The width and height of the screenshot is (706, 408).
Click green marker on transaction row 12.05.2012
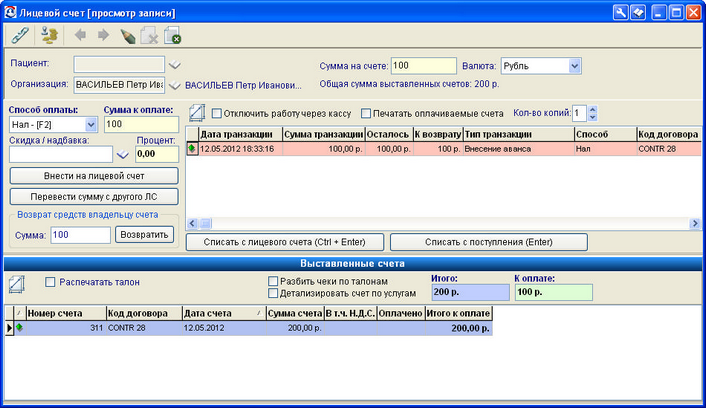click(192, 149)
